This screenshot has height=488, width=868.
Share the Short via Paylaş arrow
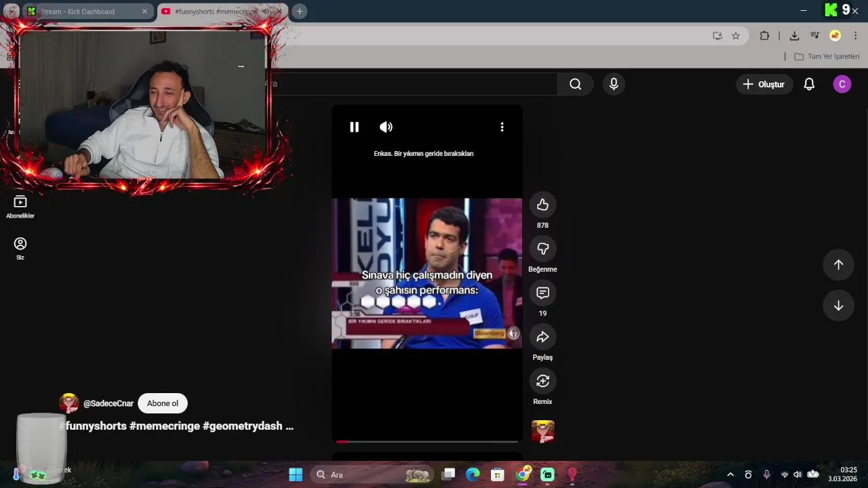(542, 337)
